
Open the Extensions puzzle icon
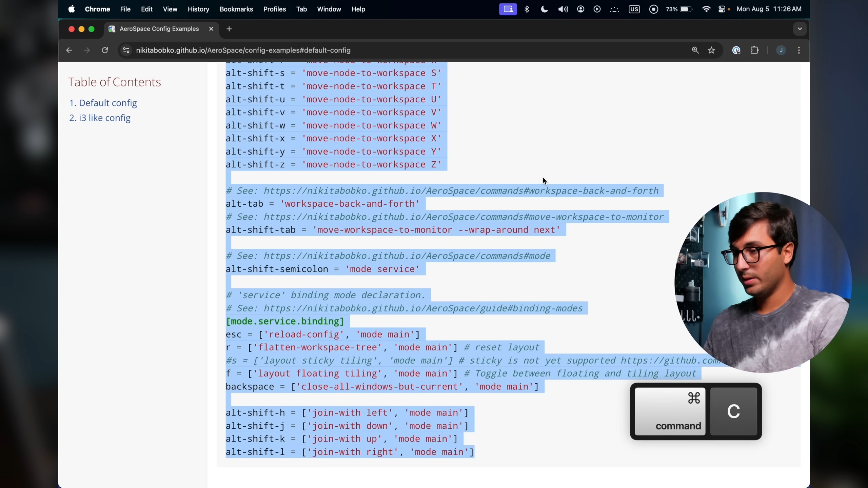pos(754,50)
